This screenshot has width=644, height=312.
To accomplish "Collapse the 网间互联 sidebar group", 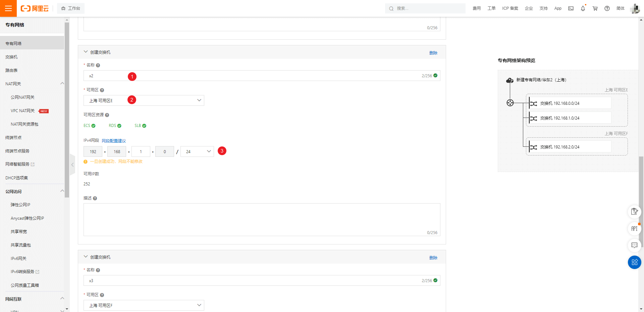I will tap(62, 299).
